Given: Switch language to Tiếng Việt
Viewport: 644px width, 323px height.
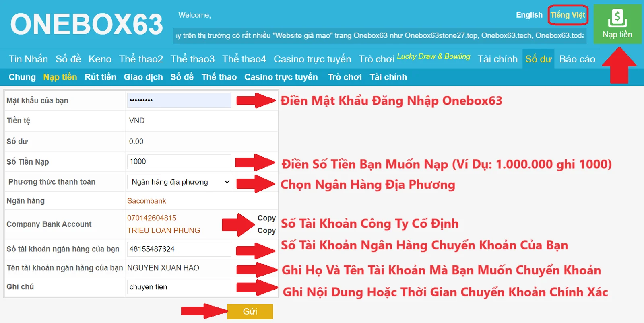Looking at the screenshot, I should [x=568, y=15].
